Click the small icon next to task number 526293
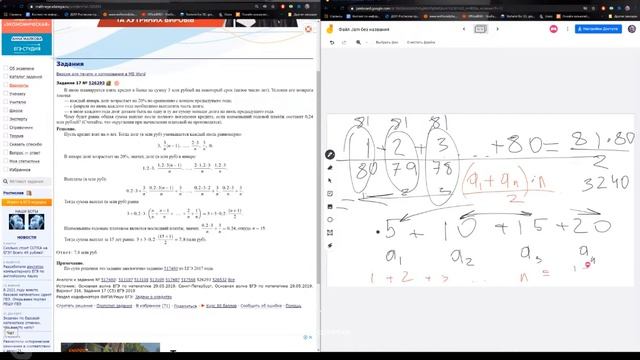This screenshot has height=360, width=640. [x=109, y=83]
